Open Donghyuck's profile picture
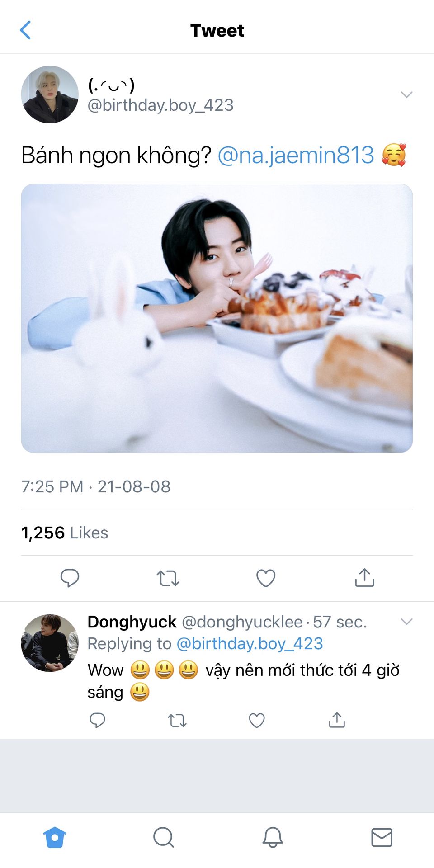 pyautogui.click(x=50, y=642)
